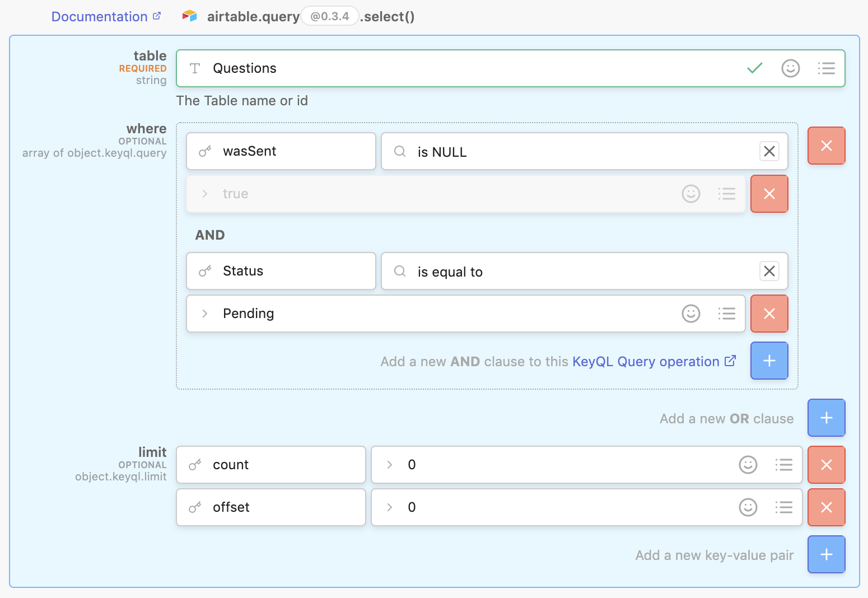868x598 pixels.
Task: Click the Status key input field
Action: point(291,271)
